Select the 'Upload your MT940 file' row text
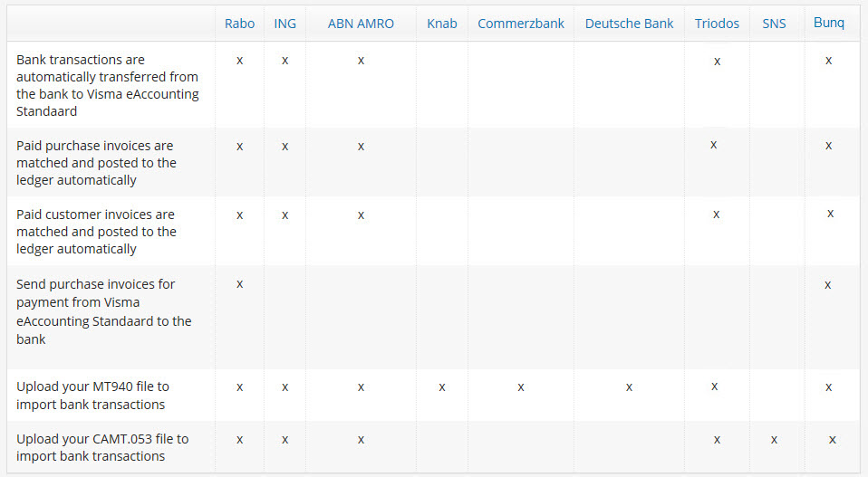 point(91,396)
